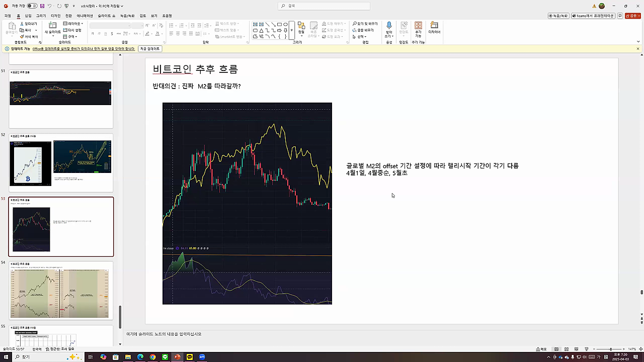Adjust the zoom slider in status bar

[610, 349]
